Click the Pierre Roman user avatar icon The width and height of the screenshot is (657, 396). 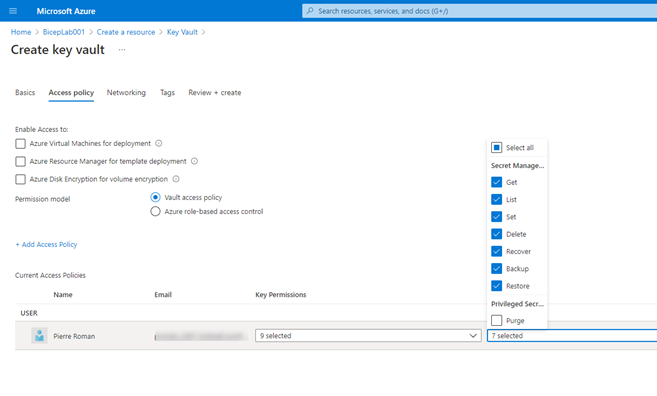[39, 336]
